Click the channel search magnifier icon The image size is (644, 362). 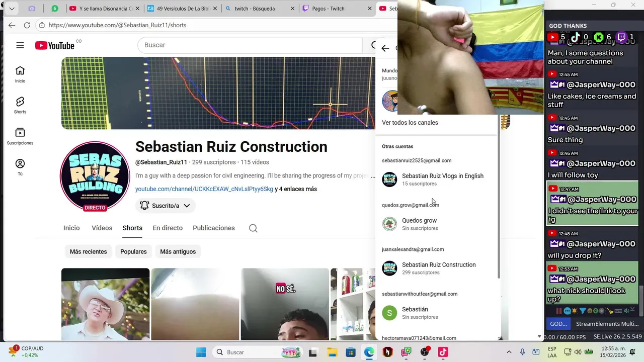coord(253,228)
